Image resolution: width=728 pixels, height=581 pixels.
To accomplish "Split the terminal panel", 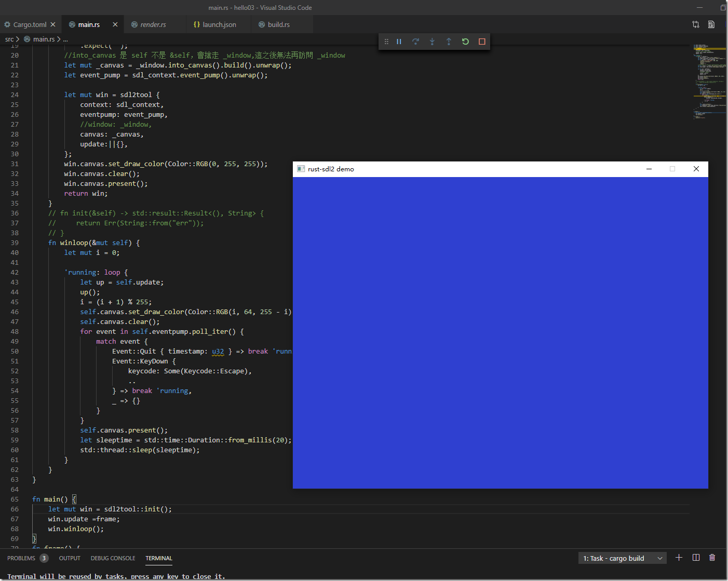I will tap(696, 558).
